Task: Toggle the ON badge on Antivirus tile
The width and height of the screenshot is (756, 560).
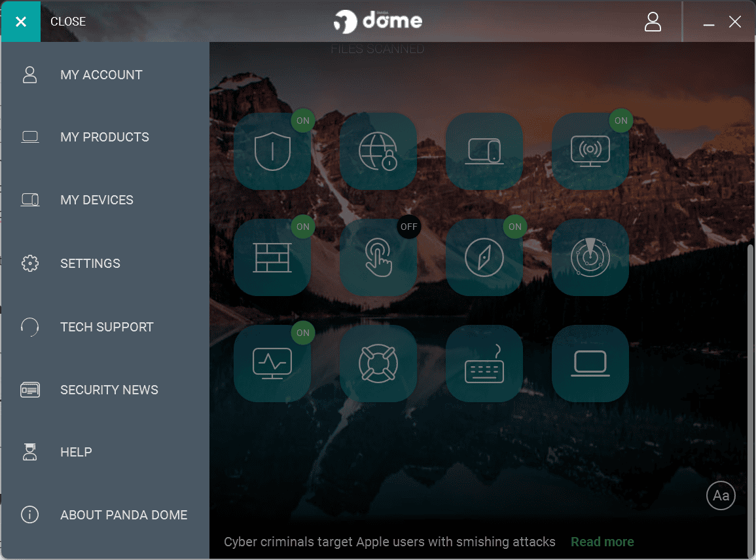Action: tap(303, 121)
